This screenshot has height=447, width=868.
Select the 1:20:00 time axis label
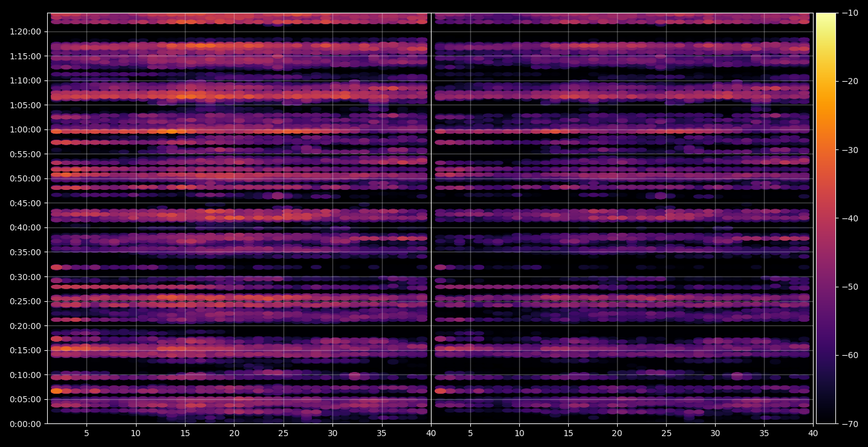[x=25, y=31]
